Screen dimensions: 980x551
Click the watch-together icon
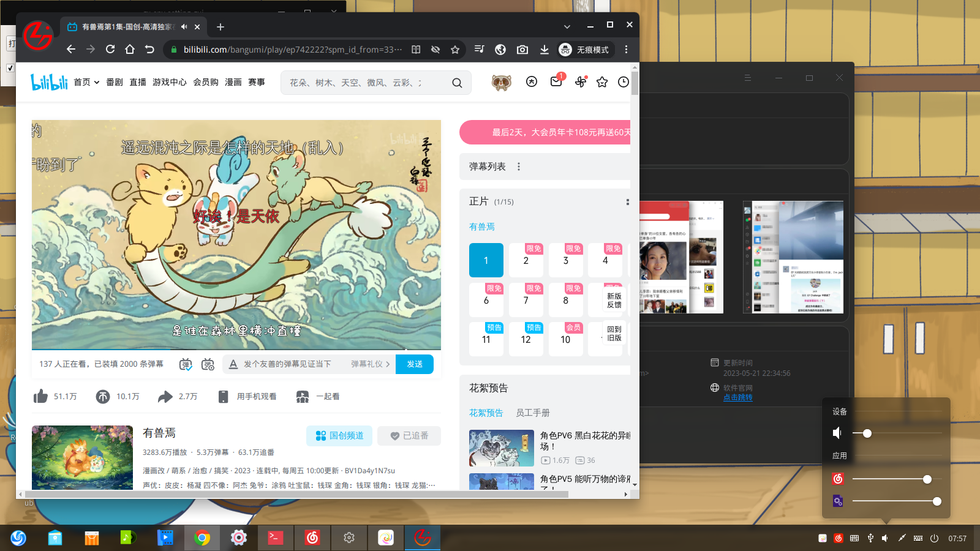pos(303,397)
